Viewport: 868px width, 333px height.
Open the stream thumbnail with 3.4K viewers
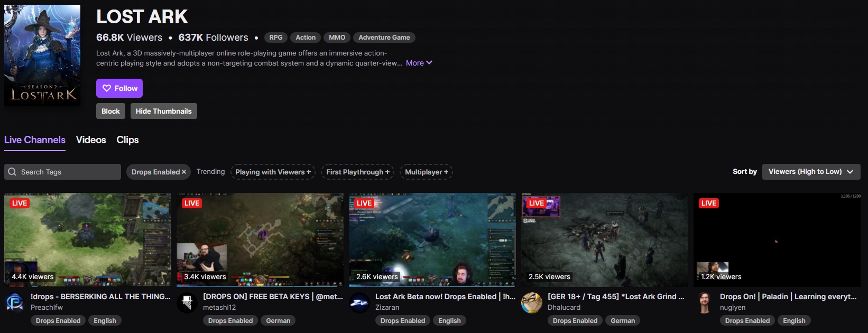(260, 240)
